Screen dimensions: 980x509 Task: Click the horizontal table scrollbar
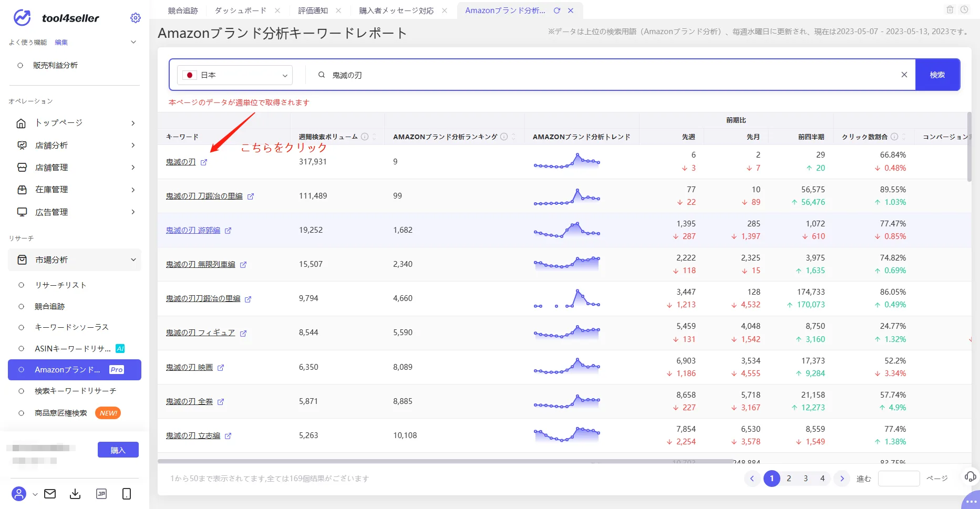tap(446, 461)
